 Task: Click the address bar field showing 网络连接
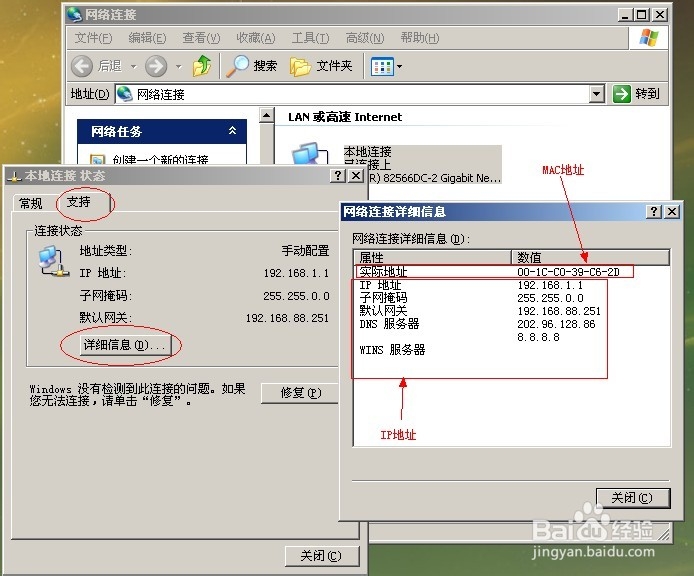tap(352, 94)
